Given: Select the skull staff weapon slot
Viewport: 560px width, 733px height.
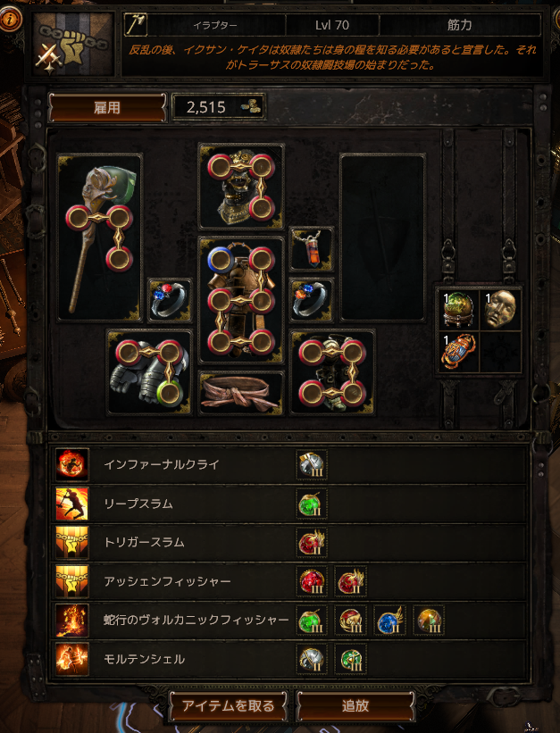Looking at the screenshot, I should (x=100, y=238).
